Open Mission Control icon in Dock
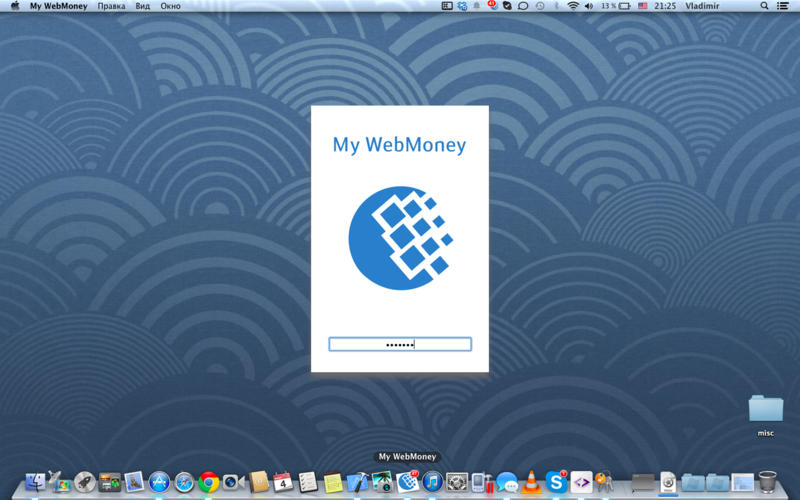Viewport: 800px width, 500px height. pyautogui.click(x=110, y=482)
